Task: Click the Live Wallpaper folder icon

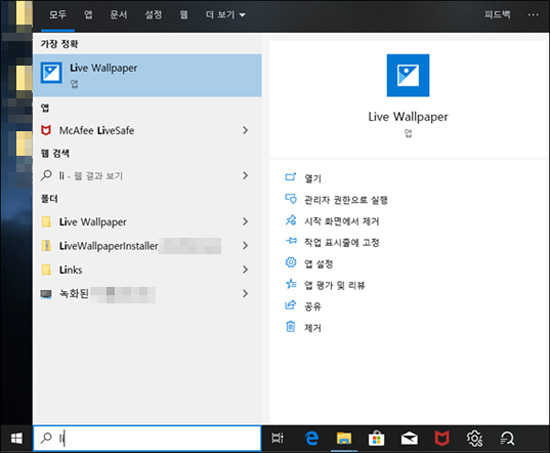Action: (46, 222)
